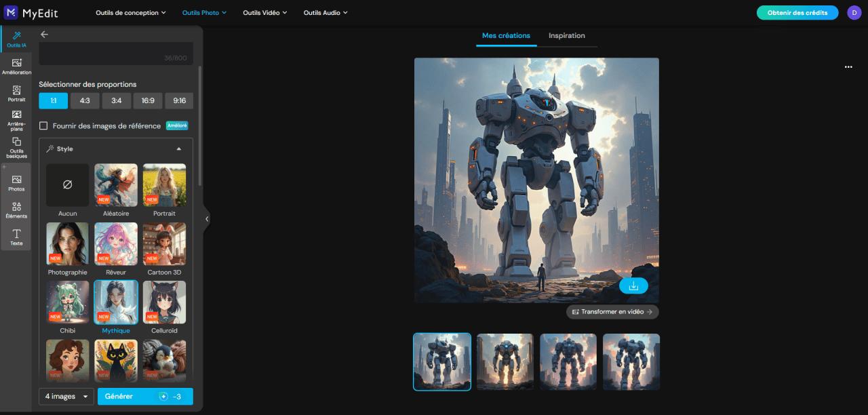Viewport: 868px width, 415px height.
Task: Select the fourth robot result thumbnail
Action: 631,361
